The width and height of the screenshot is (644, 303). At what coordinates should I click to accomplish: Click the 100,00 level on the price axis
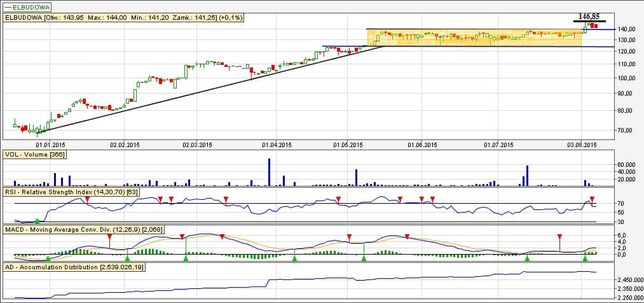coord(627,78)
